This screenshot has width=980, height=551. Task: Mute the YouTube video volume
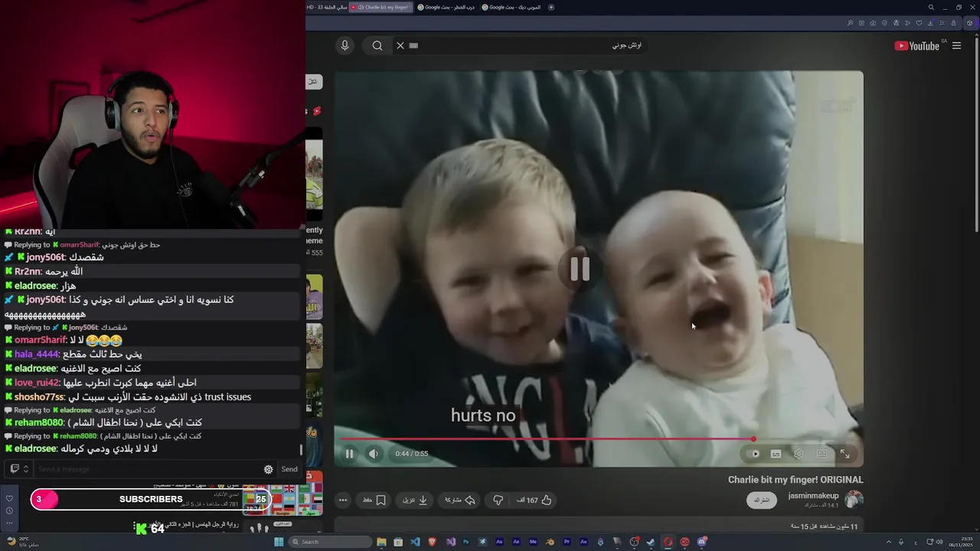[374, 454]
